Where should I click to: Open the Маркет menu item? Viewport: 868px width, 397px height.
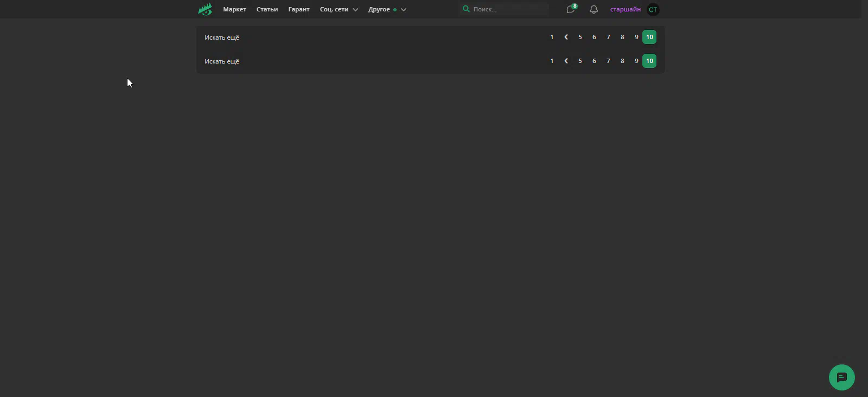pyautogui.click(x=234, y=9)
